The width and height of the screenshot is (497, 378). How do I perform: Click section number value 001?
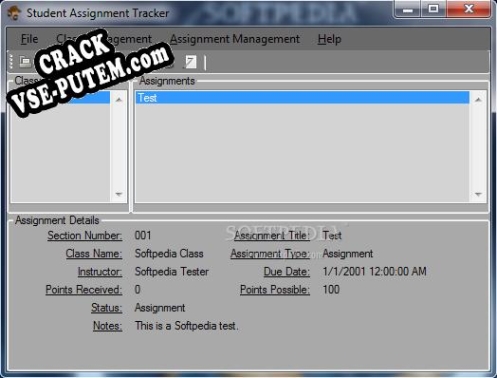tap(143, 236)
